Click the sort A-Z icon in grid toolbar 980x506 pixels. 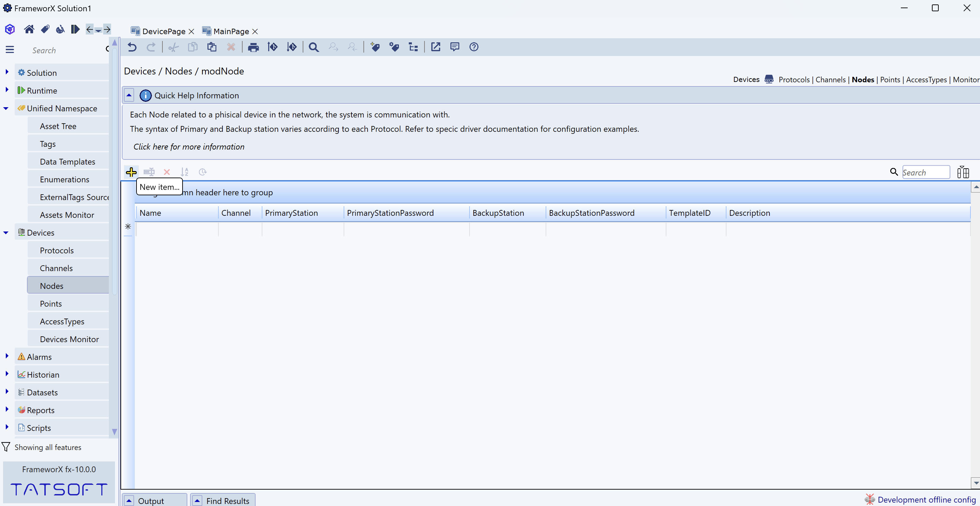coord(185,172)
